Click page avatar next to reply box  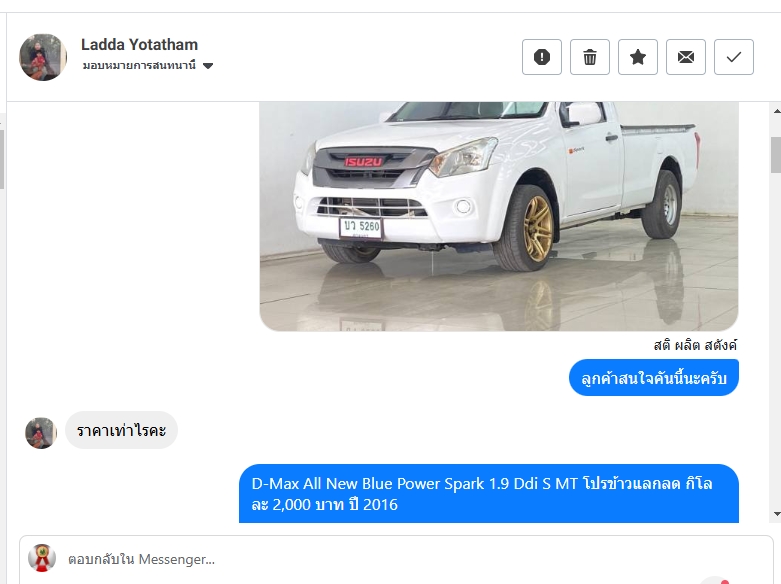pos(42,558)
